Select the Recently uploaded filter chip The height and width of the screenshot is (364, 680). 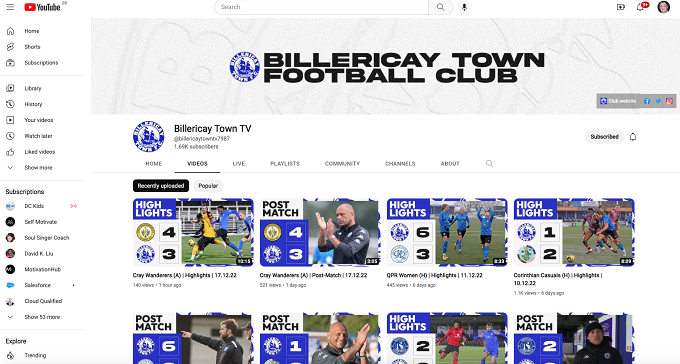[x=161, y=186]
